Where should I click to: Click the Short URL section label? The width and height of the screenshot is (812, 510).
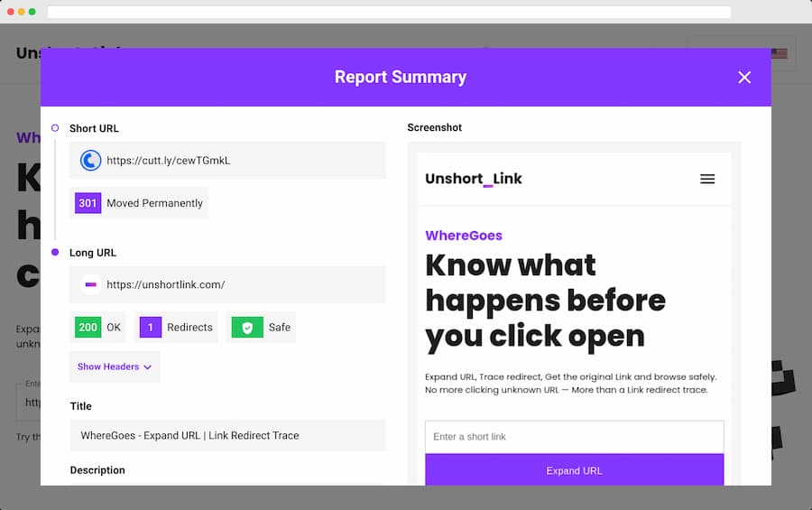coord(94,128)
